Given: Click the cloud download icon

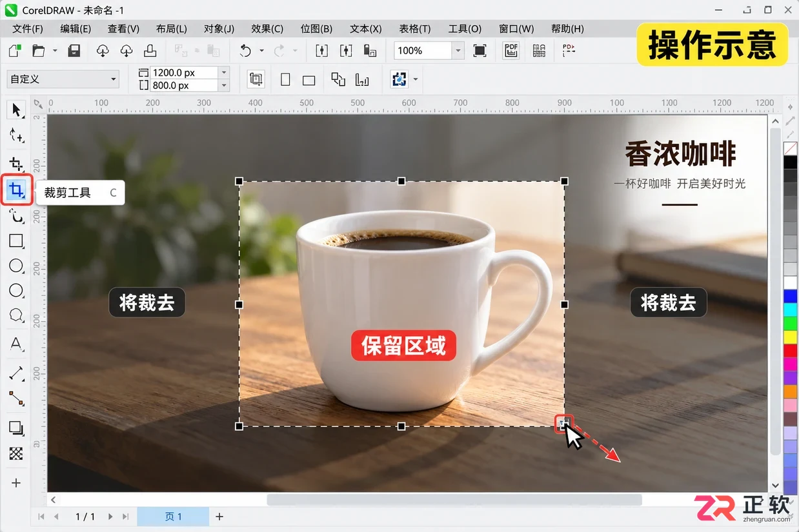Looking at the screenshot, I should pyautogui.click(x=126, y=50).
